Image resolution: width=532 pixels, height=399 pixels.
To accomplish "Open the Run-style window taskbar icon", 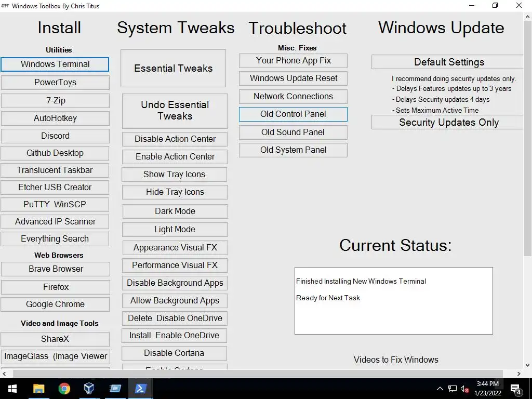I will click(115, 389).
